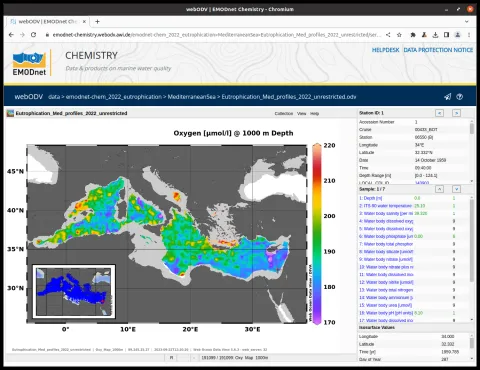The height and width of the screenshot is (370, 480).
Task: Click the oxygen color bar legend
Action: (317, 234)
